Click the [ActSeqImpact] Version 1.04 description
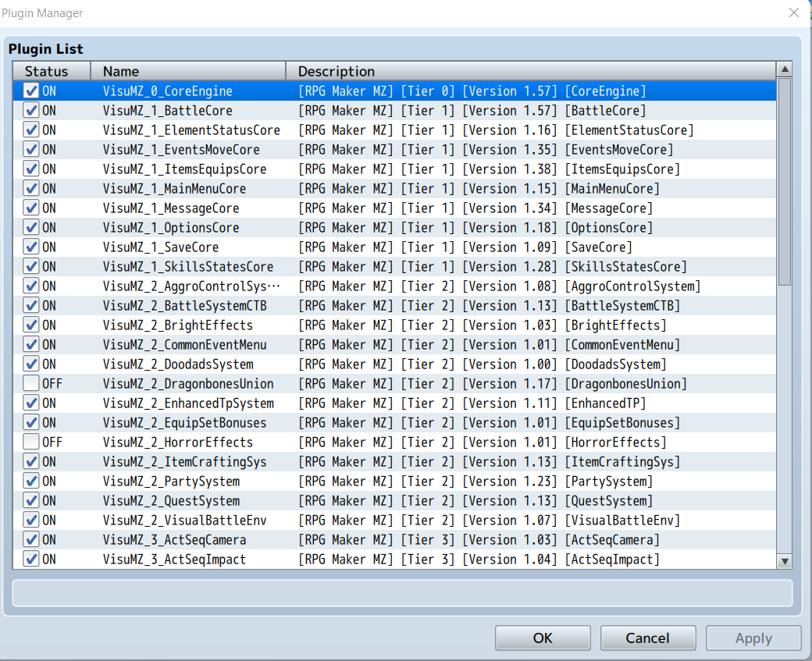The height and width of the screenshot is (661, 812). click(x=479, y=559)
